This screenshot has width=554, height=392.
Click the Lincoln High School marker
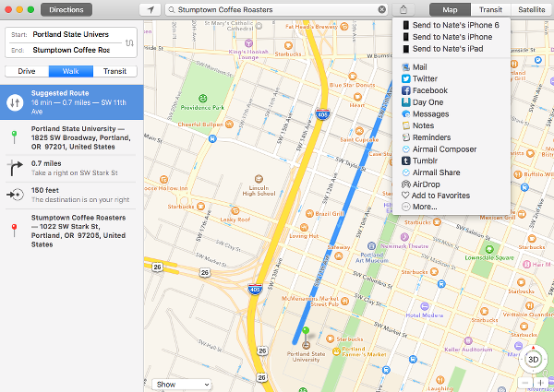[259, 179]
